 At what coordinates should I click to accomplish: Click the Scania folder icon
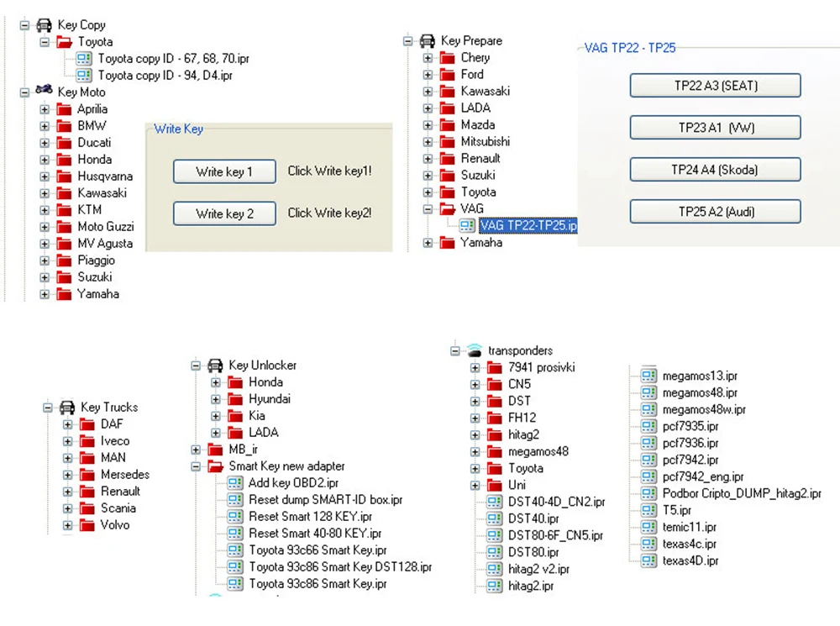87,508
